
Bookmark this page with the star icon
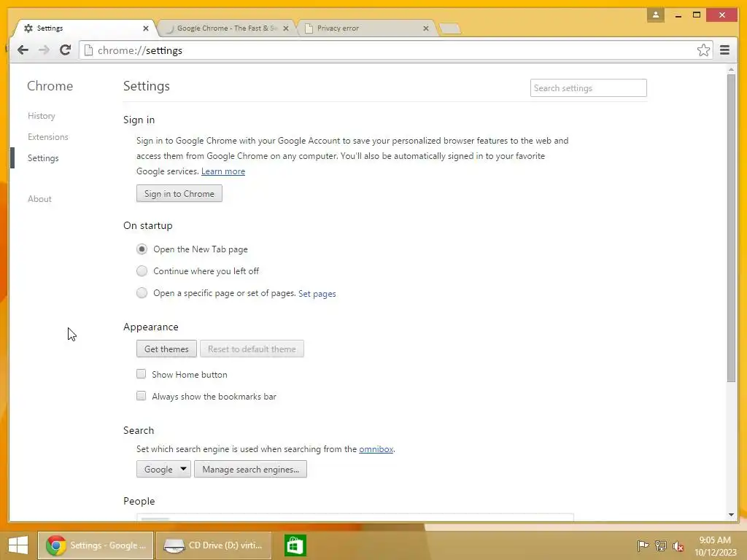[x=703, y=50]
